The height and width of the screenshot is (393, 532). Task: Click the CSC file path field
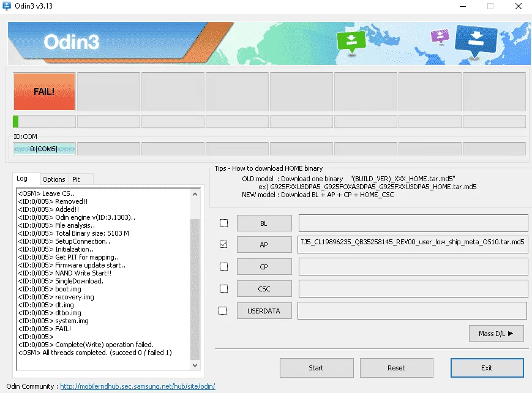point(413,289)
